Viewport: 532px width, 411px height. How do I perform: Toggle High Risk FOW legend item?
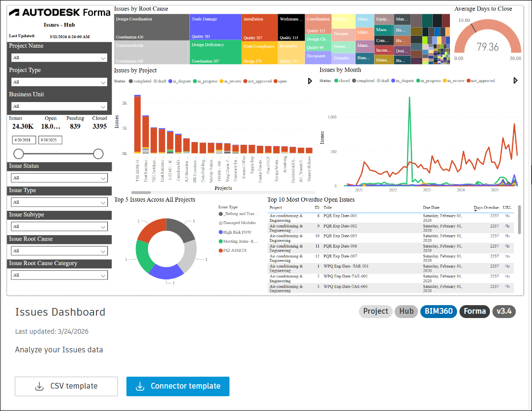click(235, 232)
